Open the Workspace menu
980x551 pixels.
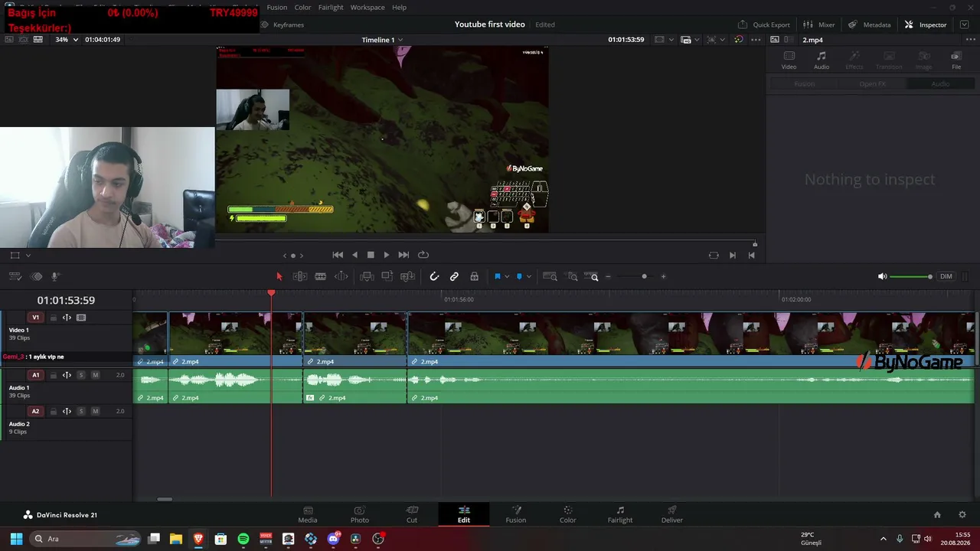click(x=367, y=7)
